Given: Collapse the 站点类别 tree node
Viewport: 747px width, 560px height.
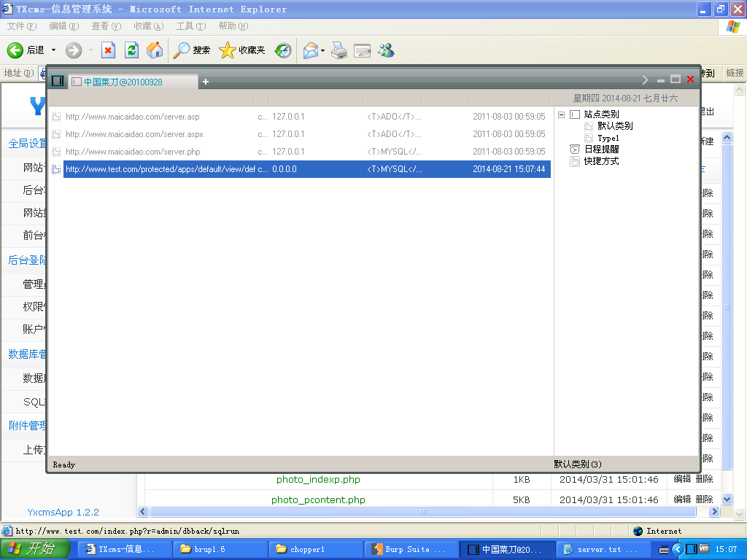Looking at the screenshot, I should pos(561,114).
